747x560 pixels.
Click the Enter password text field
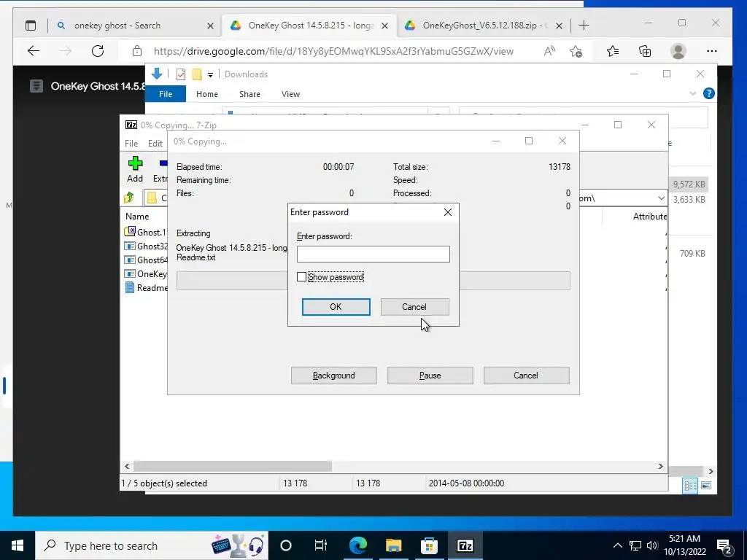(x=373, y=254)
